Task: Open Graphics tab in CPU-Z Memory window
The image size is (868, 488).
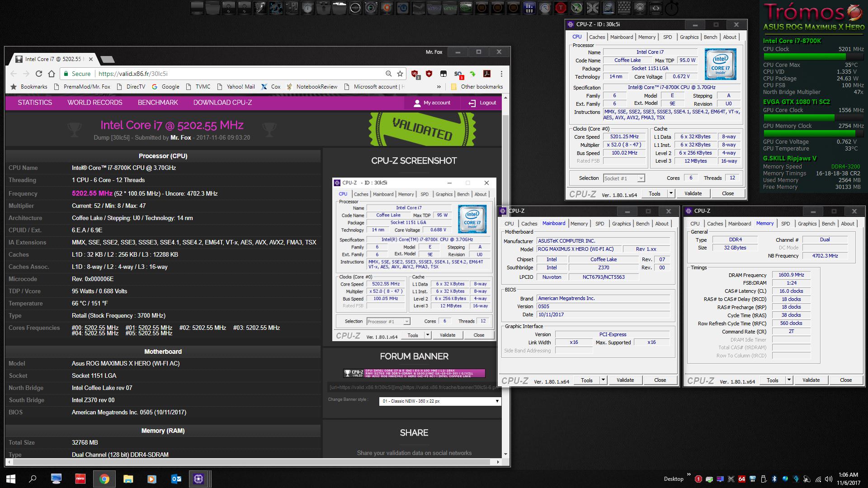Action: coord(807,224)
